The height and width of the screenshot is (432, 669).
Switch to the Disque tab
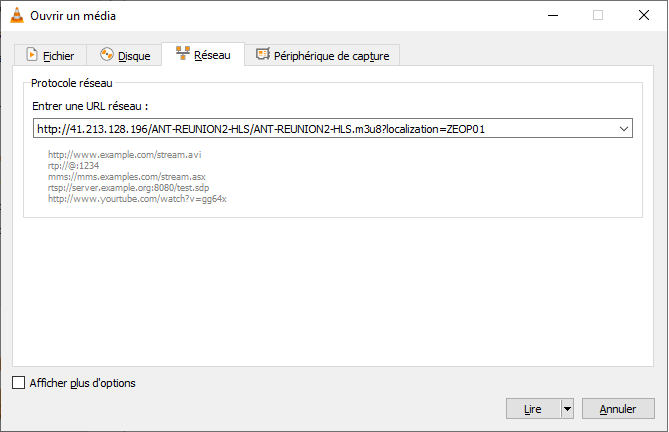pos(124,55)
